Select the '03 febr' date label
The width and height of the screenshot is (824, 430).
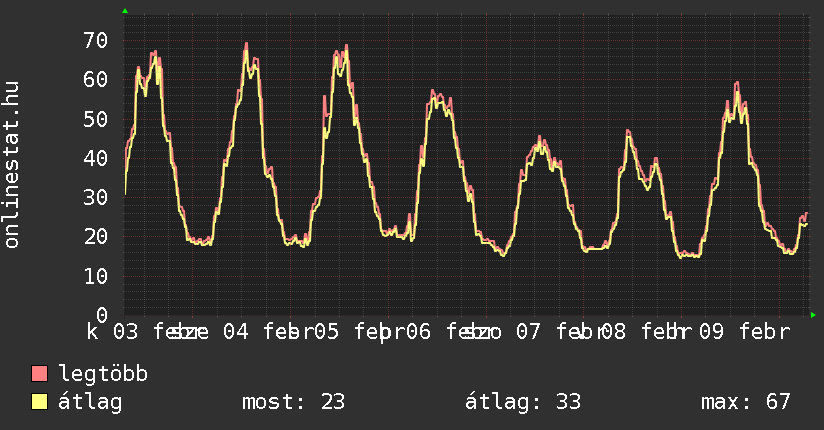[x=152, y=331]
